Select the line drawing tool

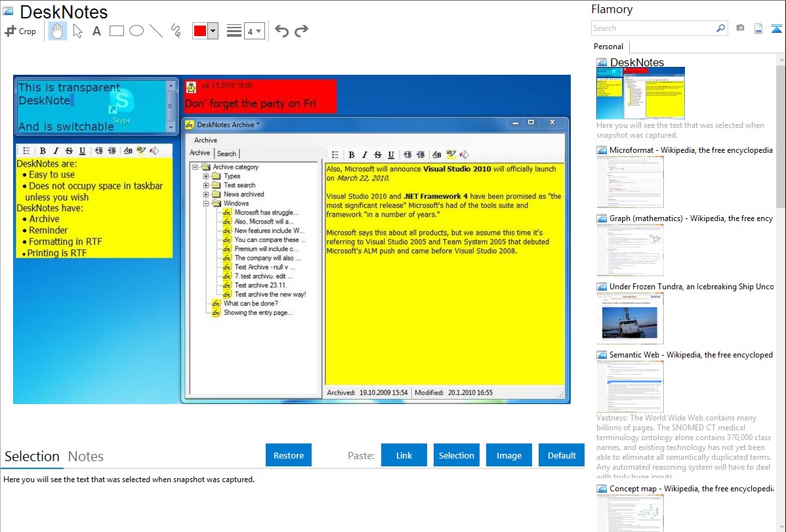(x=156, y=31)
